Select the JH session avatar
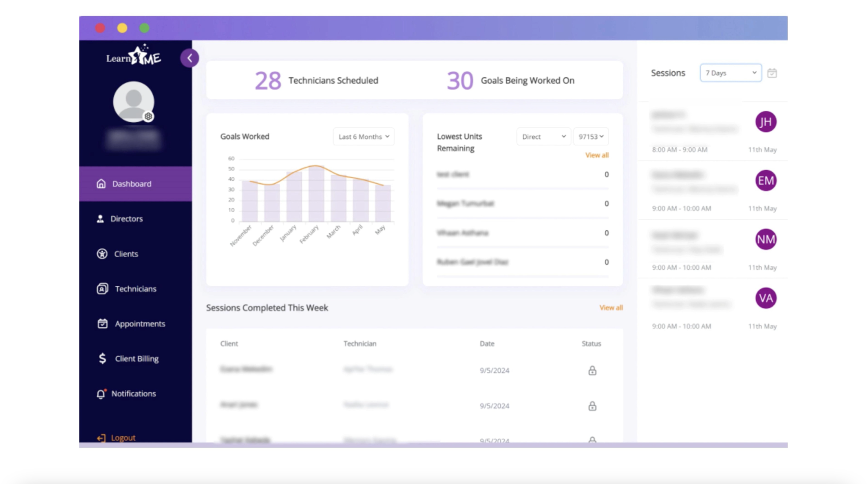Screen dimensions: 868x484 [766, 122]
